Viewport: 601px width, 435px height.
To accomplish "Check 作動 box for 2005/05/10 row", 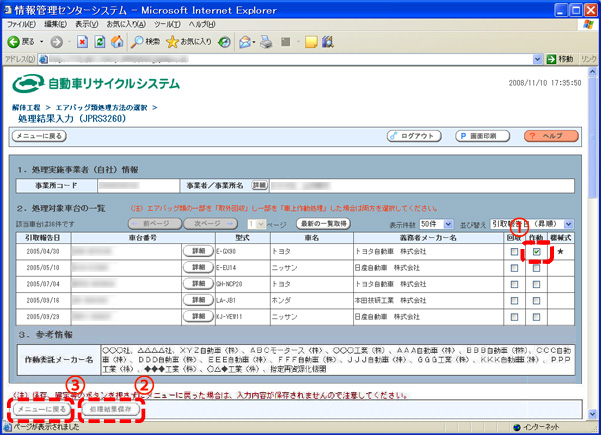I will click(x=537, y=268).
